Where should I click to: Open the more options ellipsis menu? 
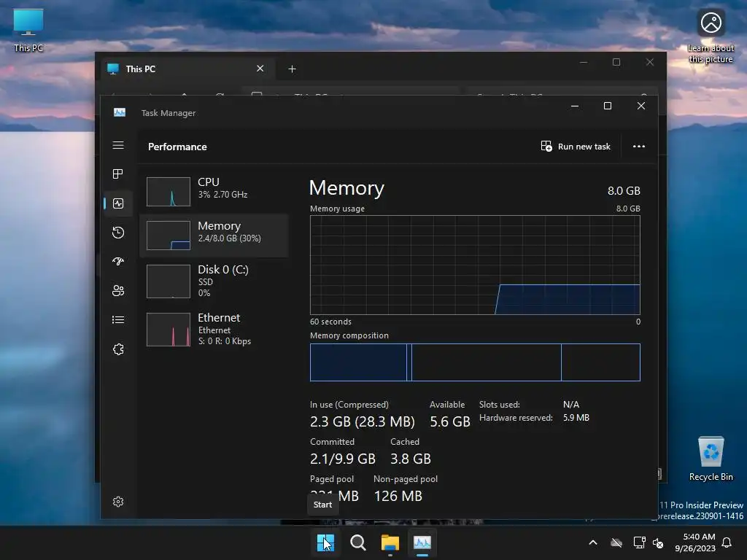click(x=639, y=146)
